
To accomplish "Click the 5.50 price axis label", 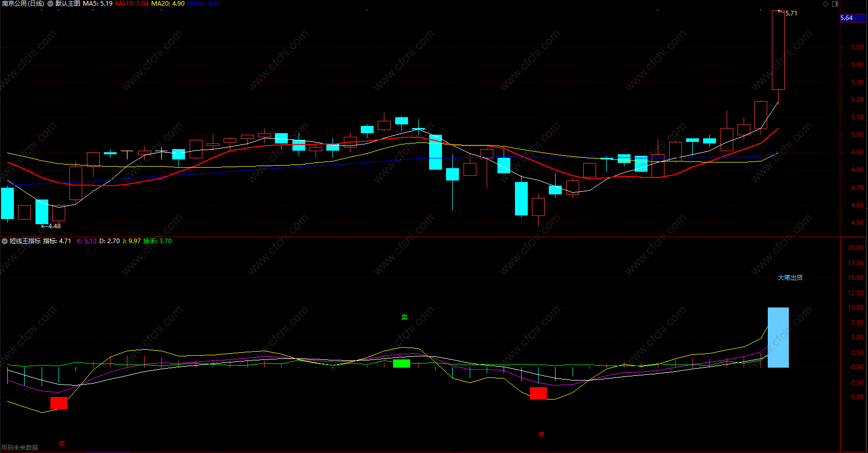I will pyautogui.click(x=857, y=47).
